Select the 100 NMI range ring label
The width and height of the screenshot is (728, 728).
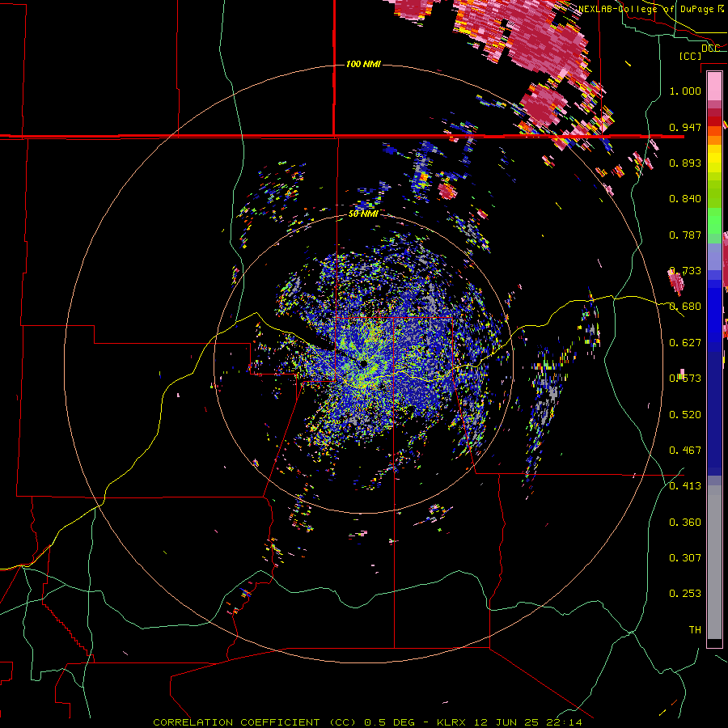pyautogui.click(x=363, y=64)
